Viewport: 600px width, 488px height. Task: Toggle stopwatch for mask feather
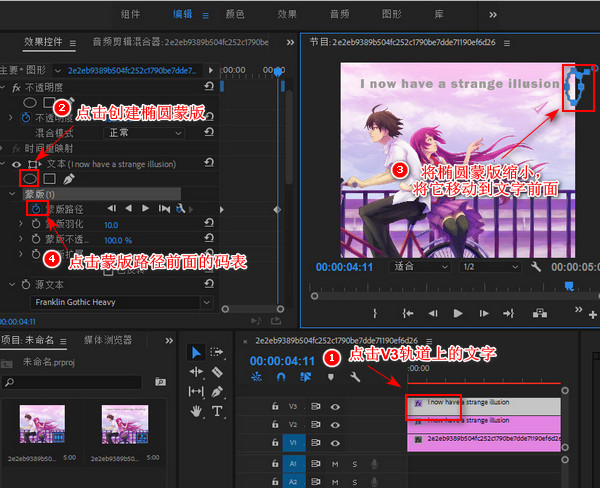click(36, 224)
